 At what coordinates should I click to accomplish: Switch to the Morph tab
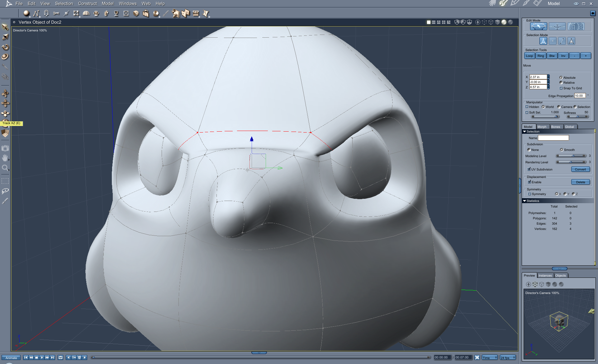click(x=542, y=127)
